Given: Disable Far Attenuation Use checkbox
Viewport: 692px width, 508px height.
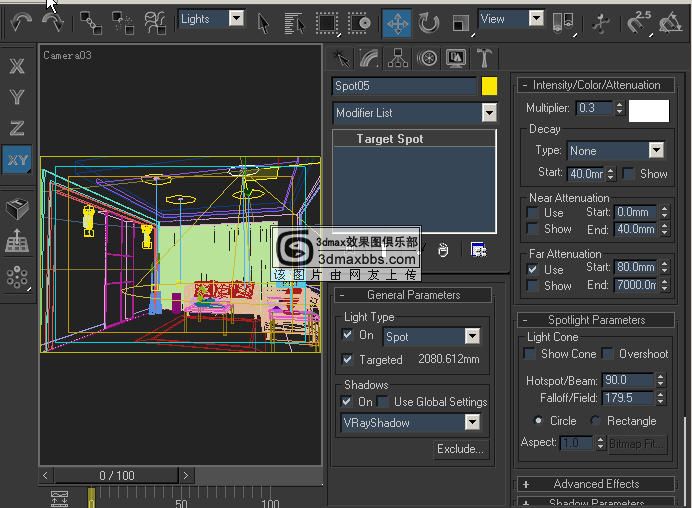Looking at the screenshot, I should pos(533,269).
